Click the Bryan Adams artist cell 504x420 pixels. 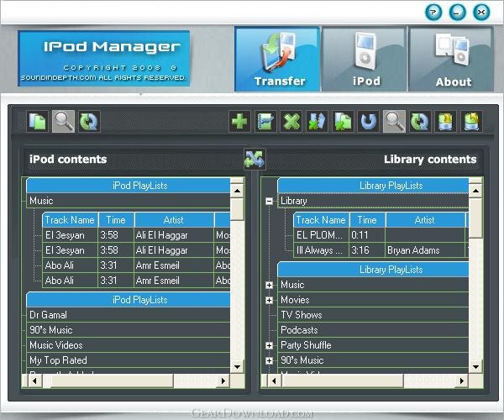(425, 250)
